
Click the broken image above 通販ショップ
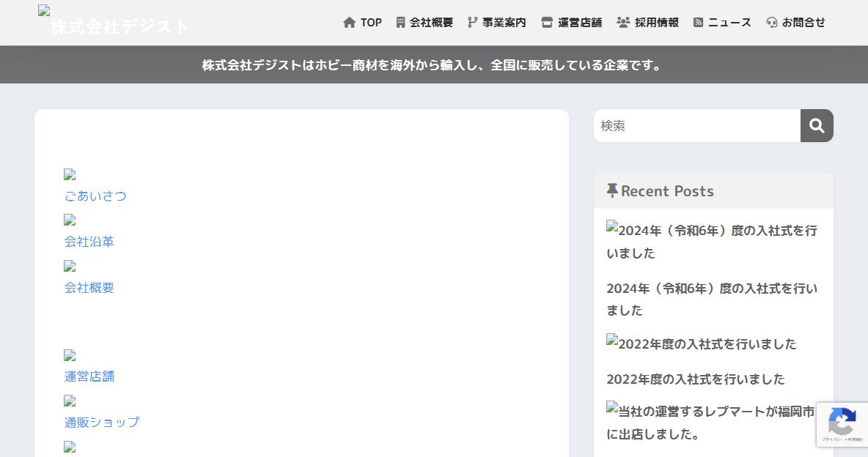pos(70,401)
